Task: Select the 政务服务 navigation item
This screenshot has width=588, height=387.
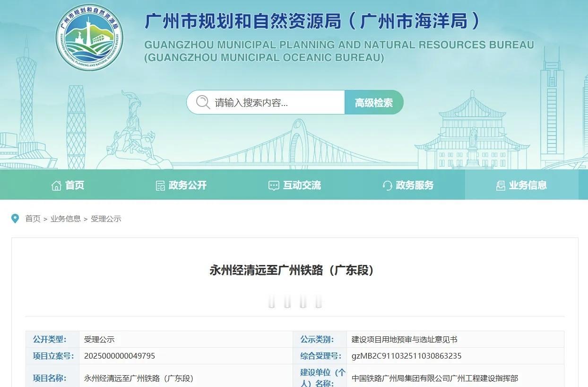Action: 415,185
